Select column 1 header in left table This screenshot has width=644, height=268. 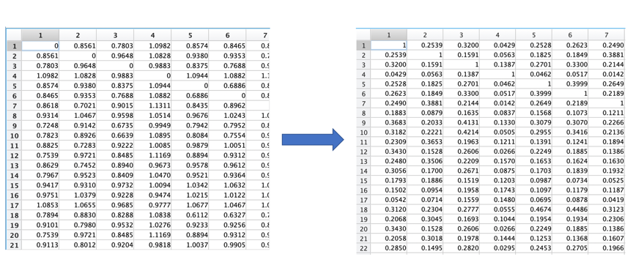tap(40, 35)
